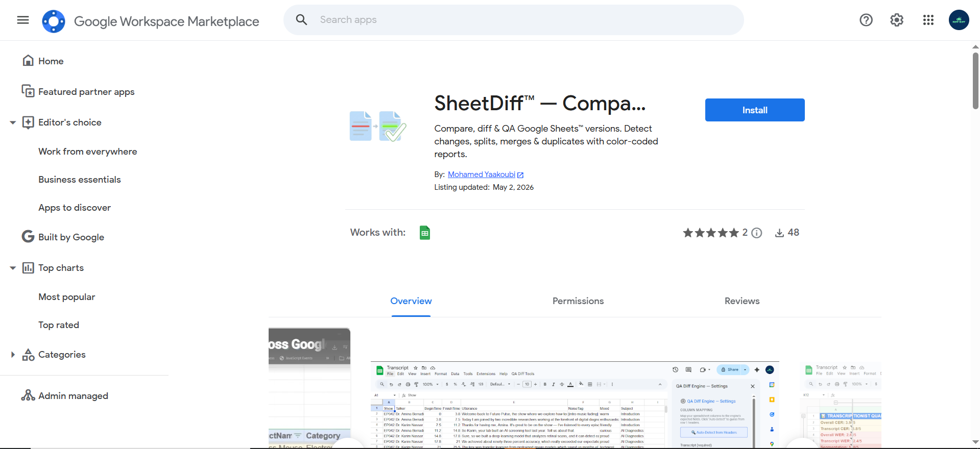Focus the Search apps field
The image size is (980, 449).
pyautogui.click(x=513, y=20)
